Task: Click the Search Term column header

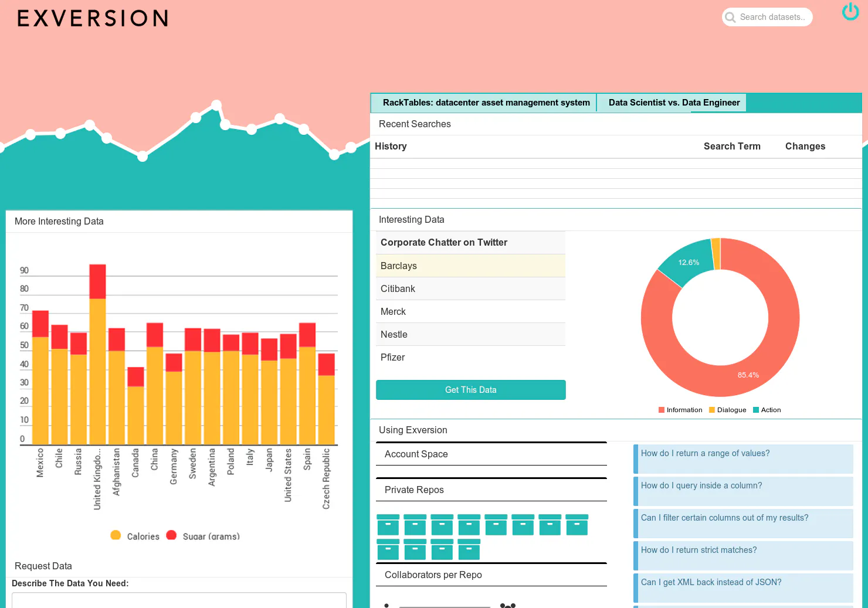Action: (732, 147)
